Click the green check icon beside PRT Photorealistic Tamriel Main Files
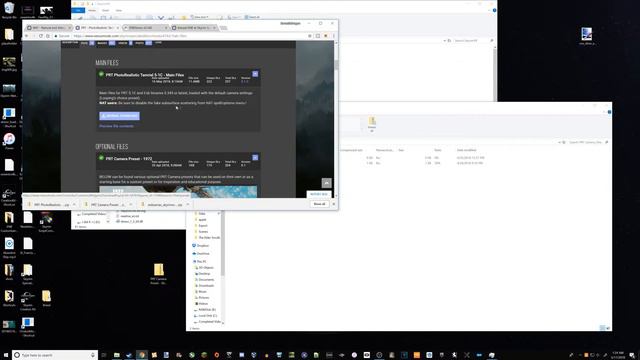640x360 pixels. click(101, 74)
